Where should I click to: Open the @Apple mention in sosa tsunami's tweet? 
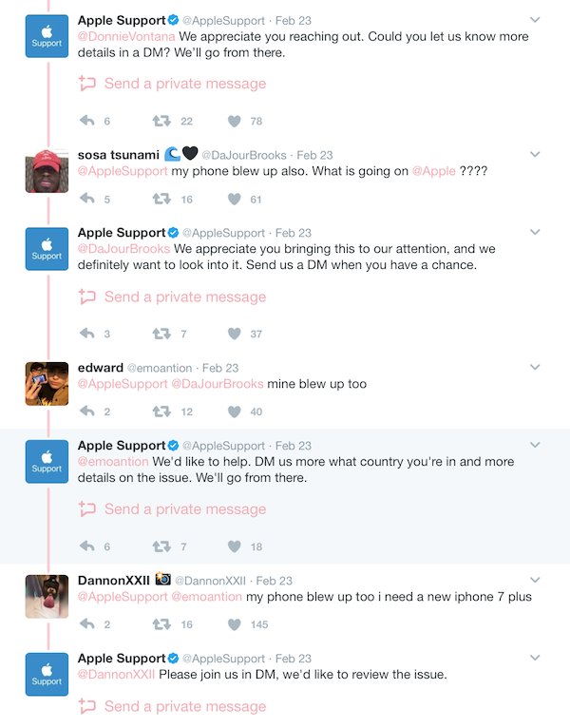click(x=433, y=172)
